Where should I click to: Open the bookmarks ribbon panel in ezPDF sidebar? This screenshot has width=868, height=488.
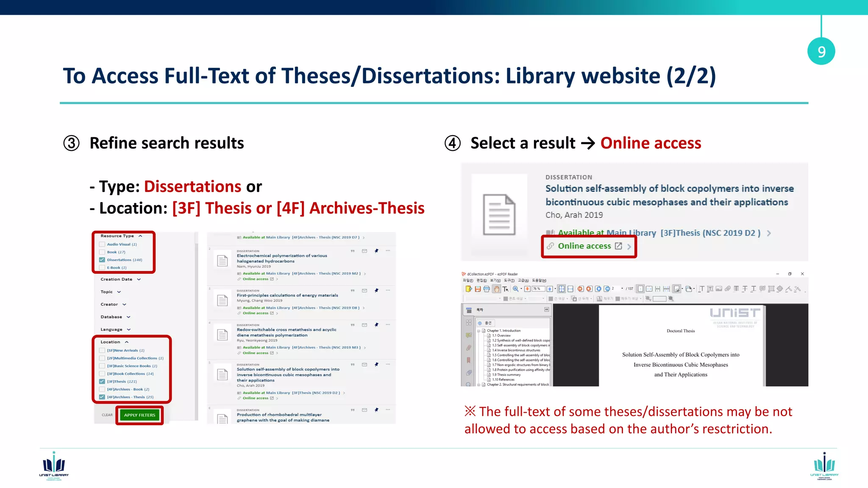[x=468, y=360]
